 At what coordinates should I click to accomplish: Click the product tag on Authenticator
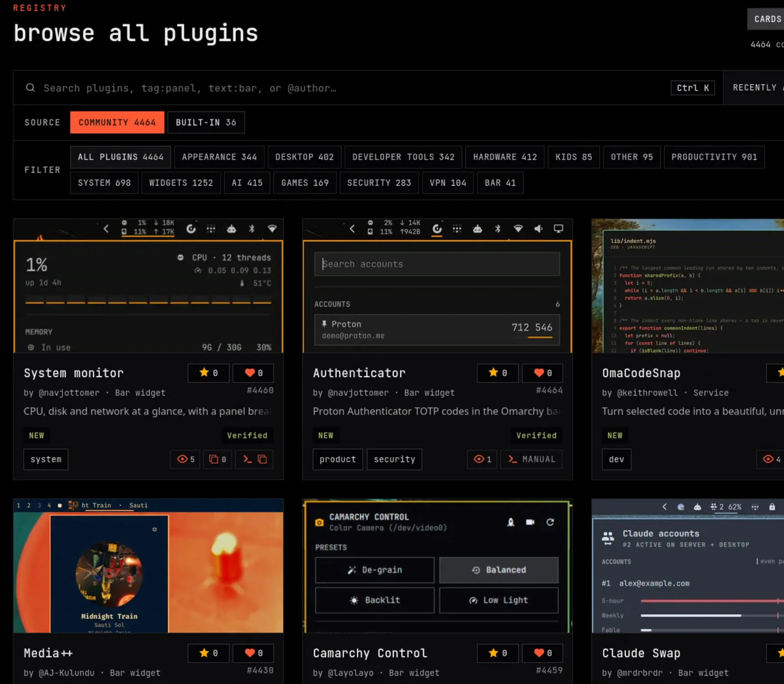click(338, 459)
